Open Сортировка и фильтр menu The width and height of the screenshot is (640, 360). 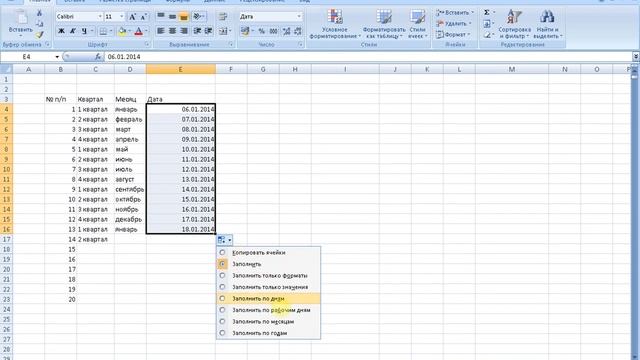point(514,24)
